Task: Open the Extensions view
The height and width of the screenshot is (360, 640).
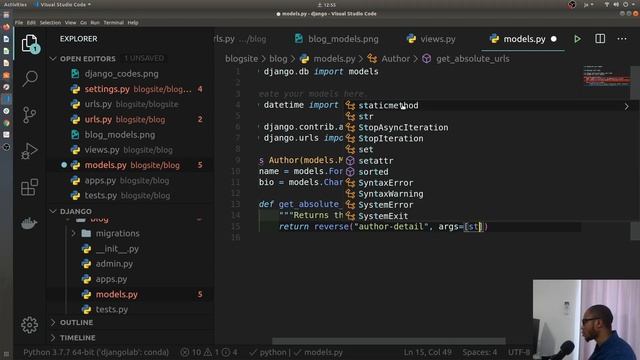Action: [29, 187]
